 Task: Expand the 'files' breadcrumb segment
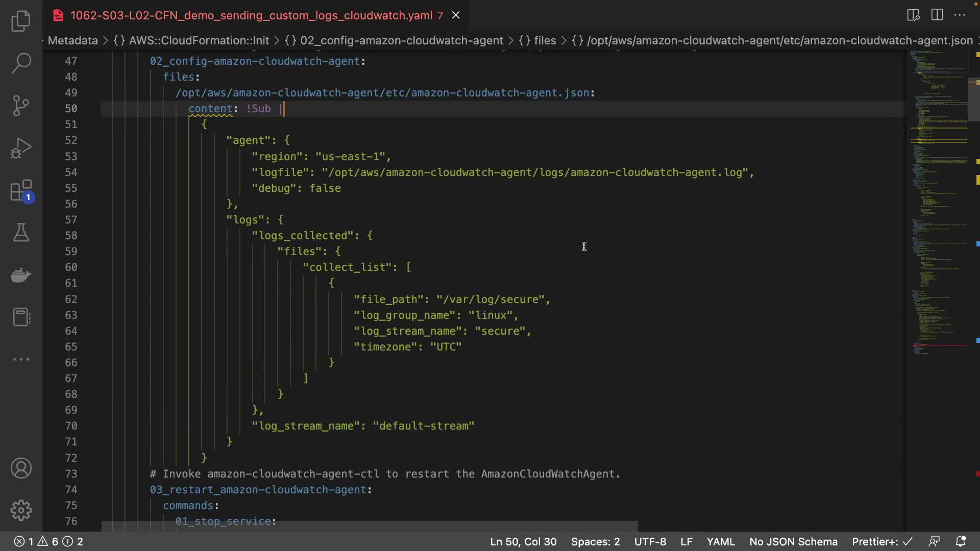pyautogui.click(x=545, y=40)
